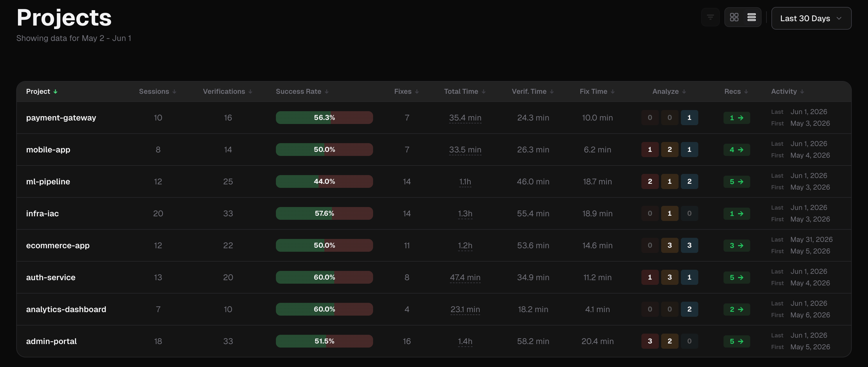This screenshot has height=367, width=868.
Task: Open payment-gateway project
Action: tap(61, 118)
